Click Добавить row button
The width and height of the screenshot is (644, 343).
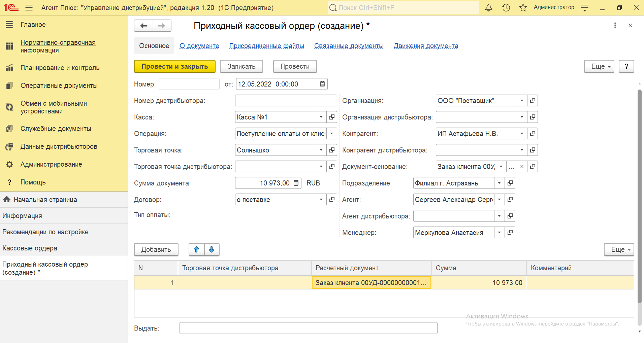point(156,249)
